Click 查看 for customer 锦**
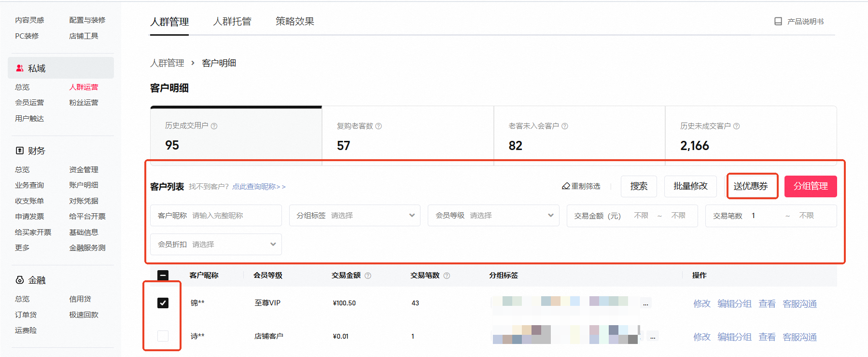 tap(767, 303)
